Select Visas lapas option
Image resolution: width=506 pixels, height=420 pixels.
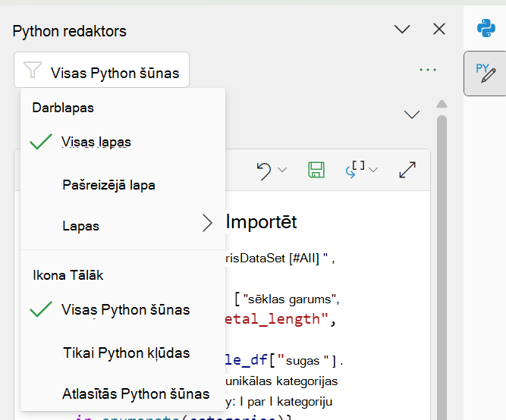[x=123, y=142]
